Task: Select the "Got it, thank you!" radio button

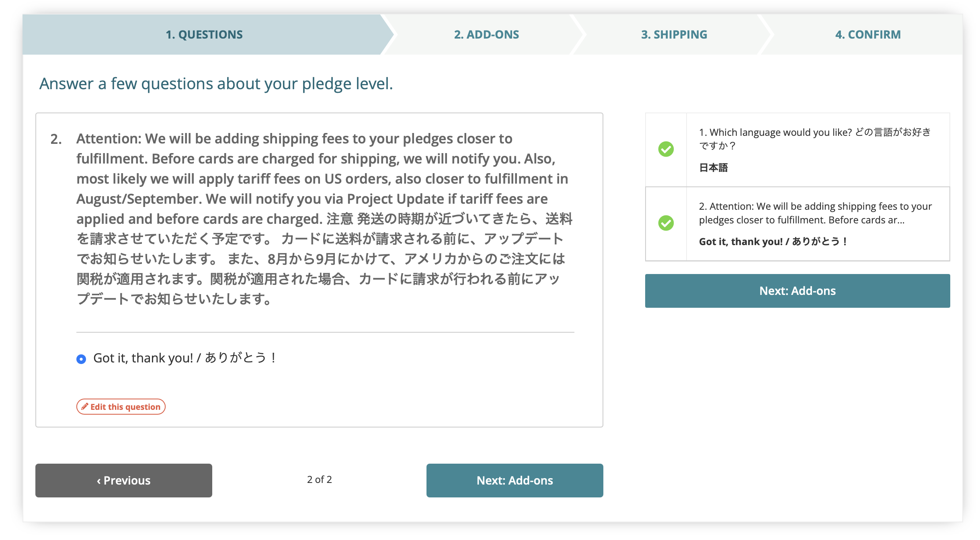Action: (x=81, y=359)
